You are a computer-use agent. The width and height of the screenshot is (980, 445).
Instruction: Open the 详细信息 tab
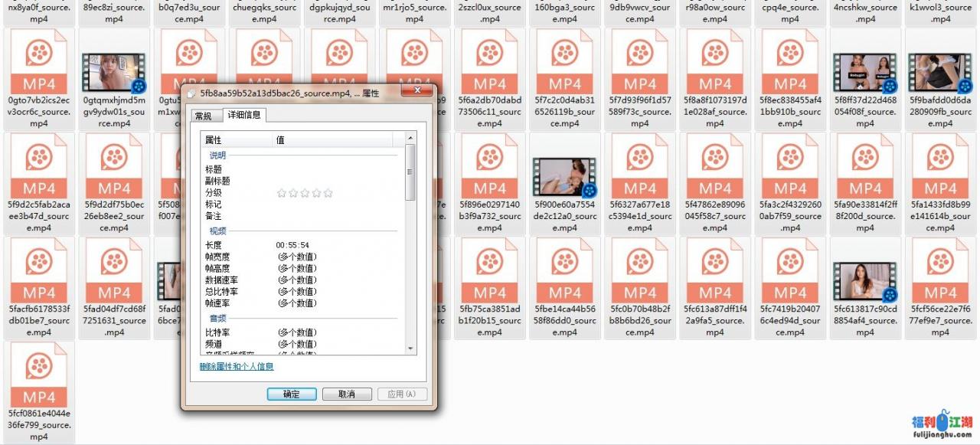coord(243,116)
